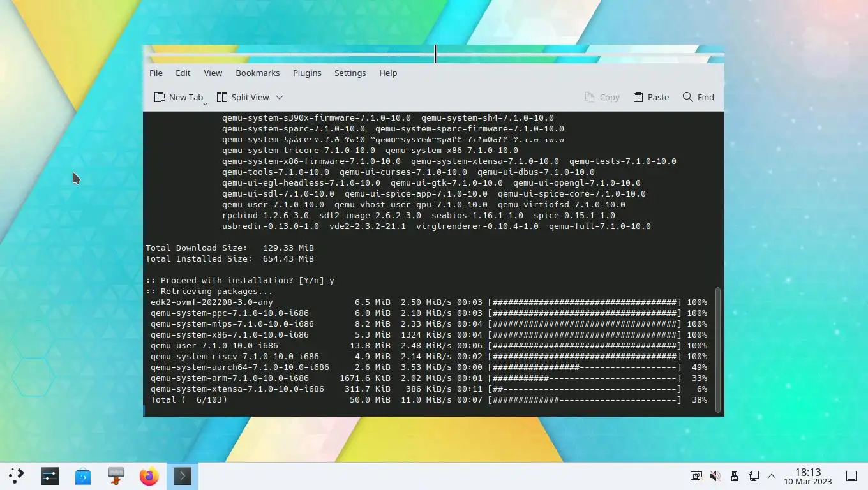Click the qemu-system-aarch64 progress bar at 49%
Viewport: 868px width, 490px height.
coord(585,367)
